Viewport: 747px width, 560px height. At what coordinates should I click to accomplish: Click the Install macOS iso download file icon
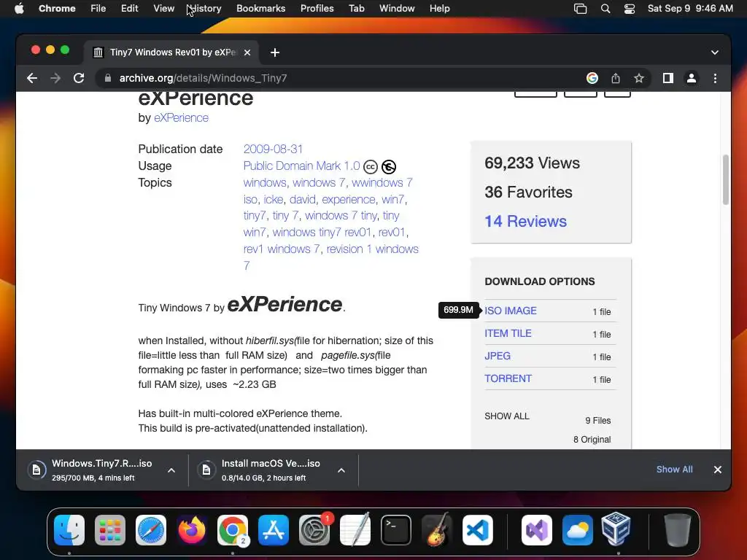click(x=206, y=470)
